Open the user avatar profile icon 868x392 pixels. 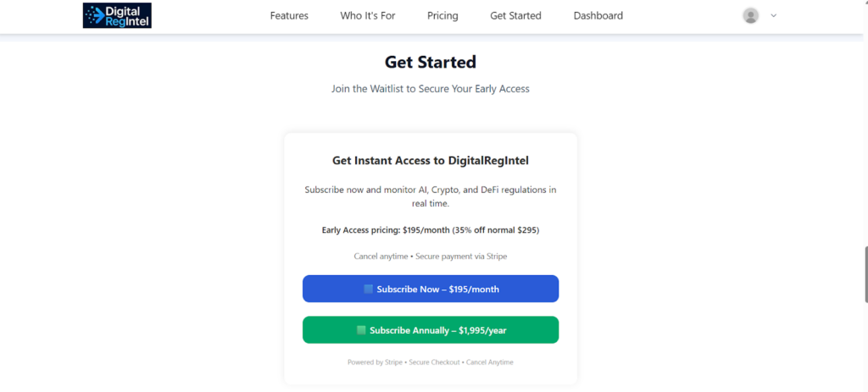[x=750, y=15]
